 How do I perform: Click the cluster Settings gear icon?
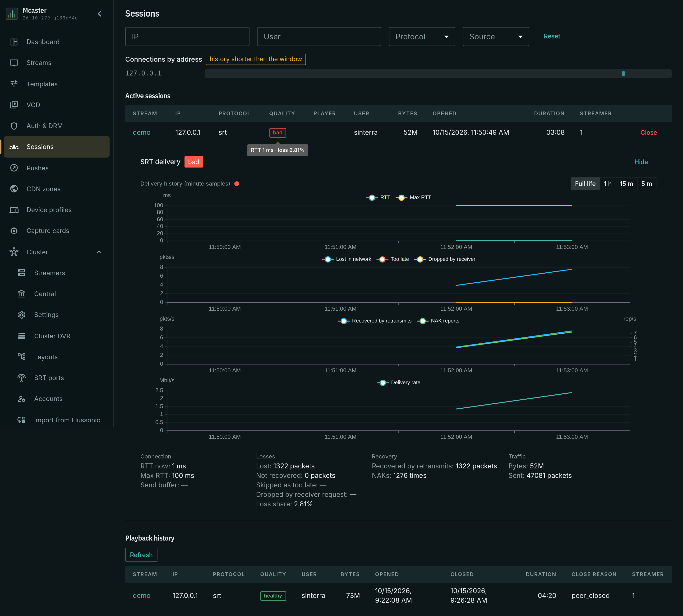pyautogui.click(x=21, y=315)
